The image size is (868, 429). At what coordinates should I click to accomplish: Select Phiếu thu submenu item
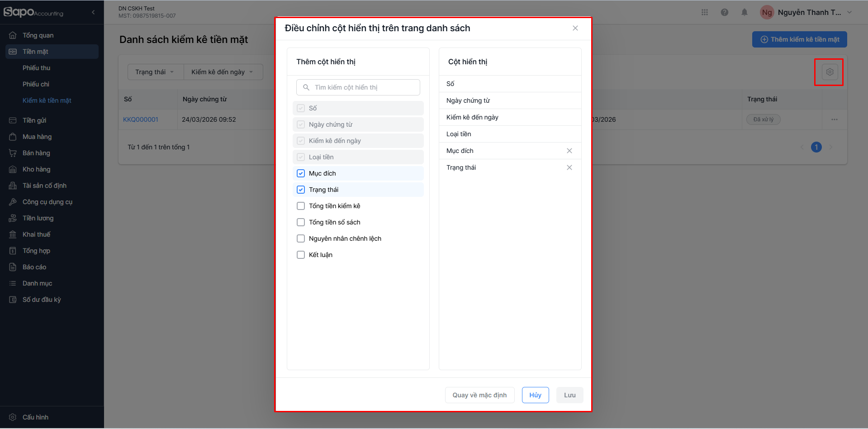click(37, 68)
